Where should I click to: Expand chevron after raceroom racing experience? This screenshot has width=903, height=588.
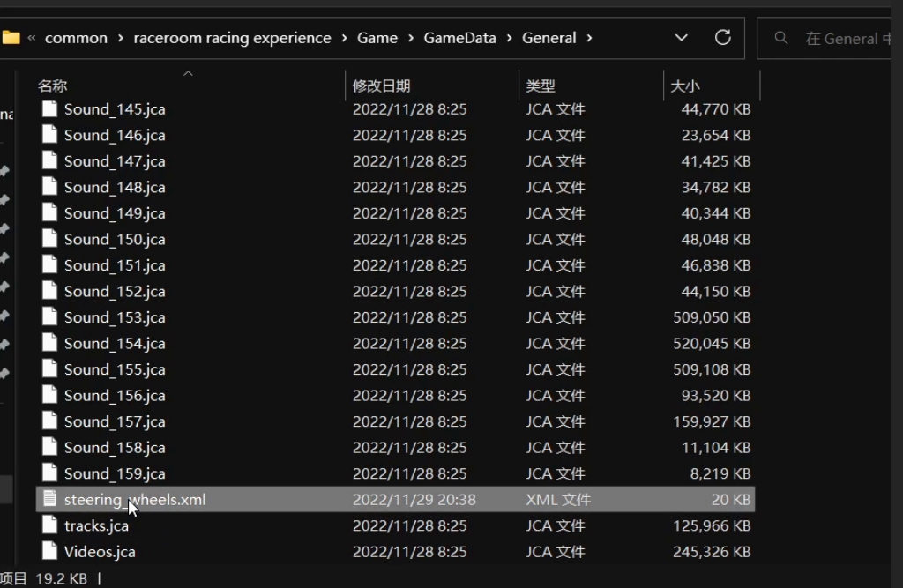(x=345, y=38)
